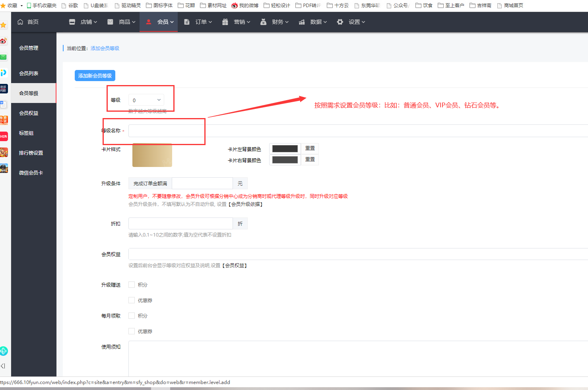Viewport: 588px width, 390px height.
Task: Click the blue P sidebar icon
Action: [x=4, y=72]
